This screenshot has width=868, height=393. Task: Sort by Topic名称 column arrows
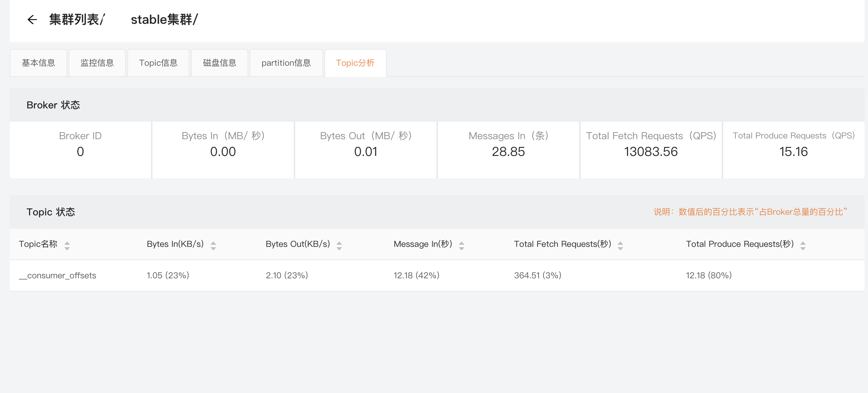[x=67, y=245]
